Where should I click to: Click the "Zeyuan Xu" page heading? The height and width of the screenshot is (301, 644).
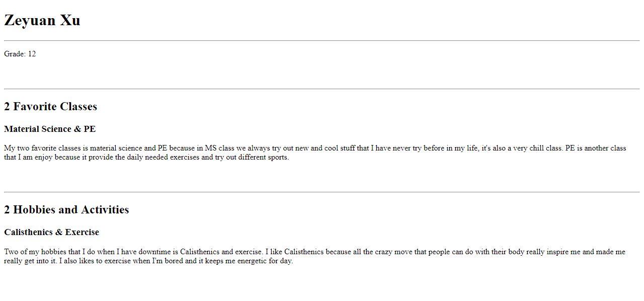42,21
